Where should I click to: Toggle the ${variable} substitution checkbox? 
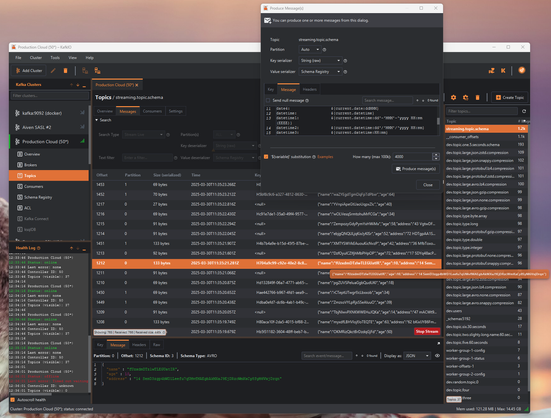[266, 157]
